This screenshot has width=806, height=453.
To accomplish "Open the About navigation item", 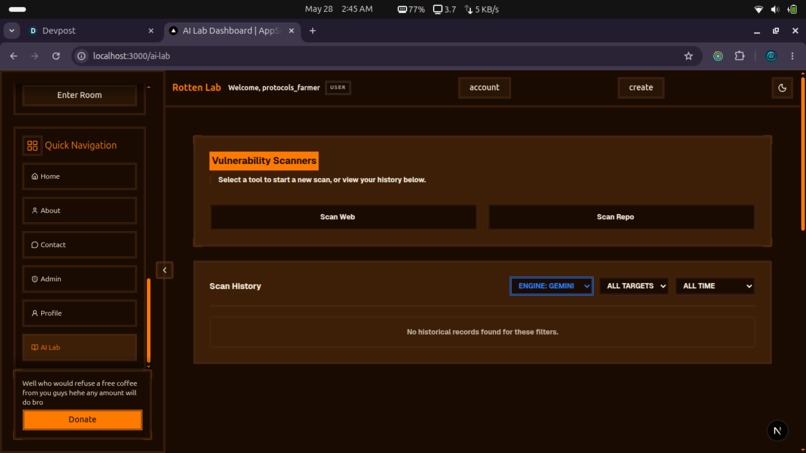I will point(79,210).
